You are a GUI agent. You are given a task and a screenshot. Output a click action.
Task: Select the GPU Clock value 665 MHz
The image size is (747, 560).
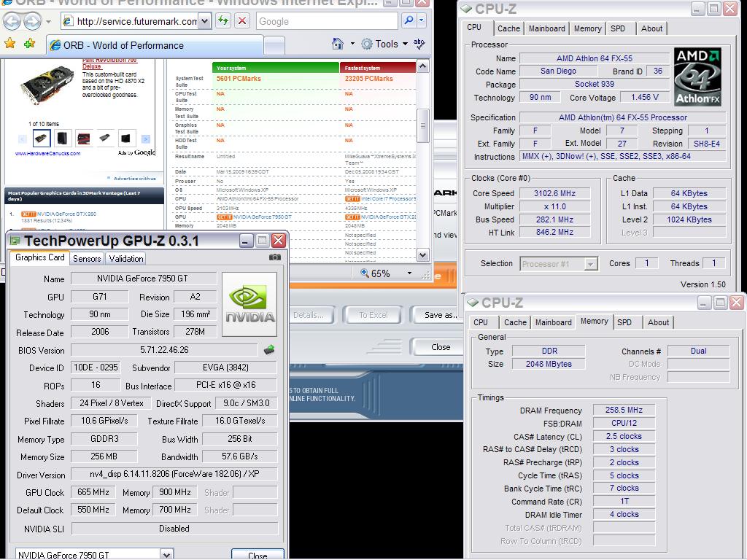[x=93, y=492]
